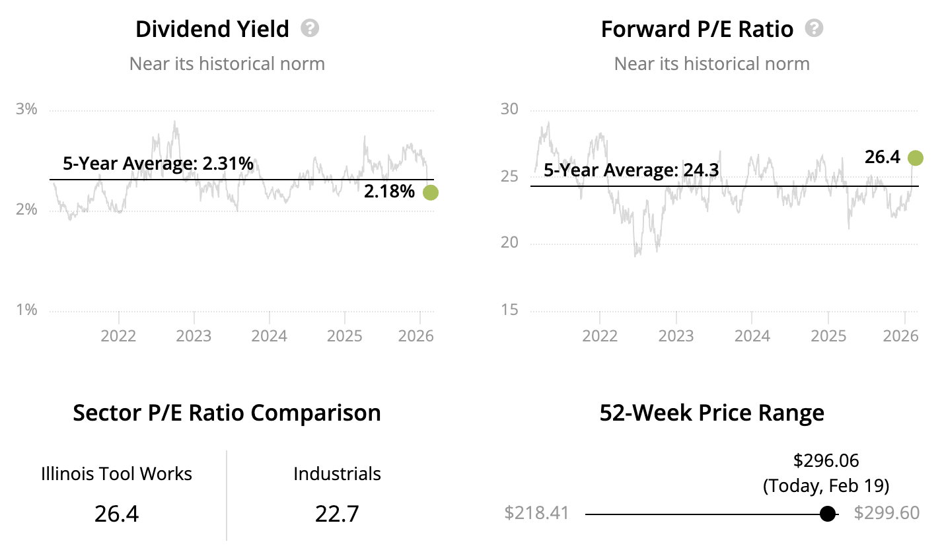Click the Forward P/E Ratio help icon
The height and width of the screenshot is (560, 942).
click(814, 28)
